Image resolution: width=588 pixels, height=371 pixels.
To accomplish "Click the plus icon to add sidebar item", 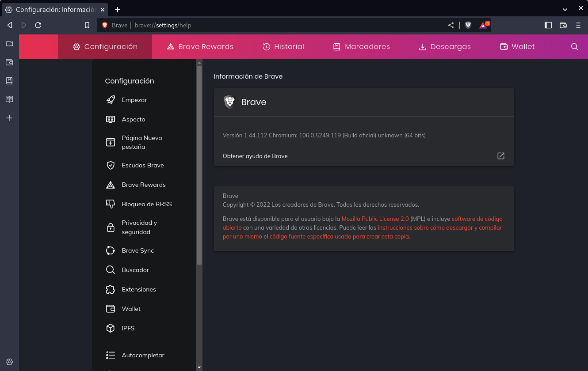I will click(9, 118).
